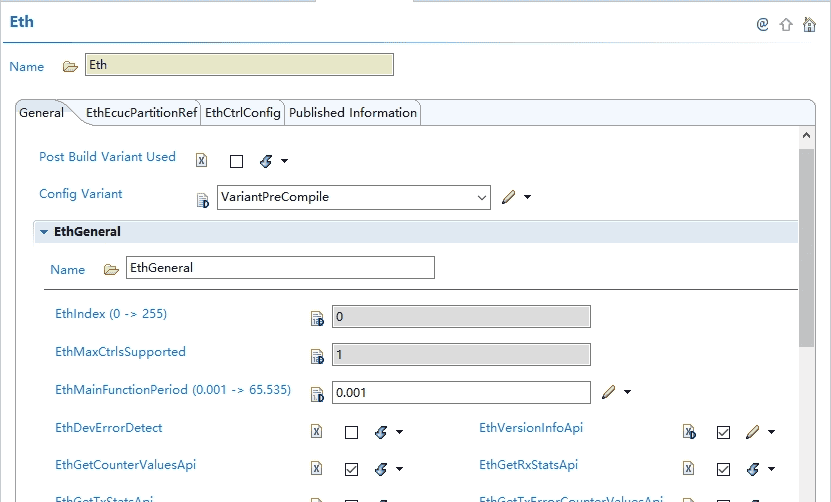The height and width of the screenshot is (502, 831).
Task: Click the EthMainFunctionPeriod value input field
Action: (460, 393)
